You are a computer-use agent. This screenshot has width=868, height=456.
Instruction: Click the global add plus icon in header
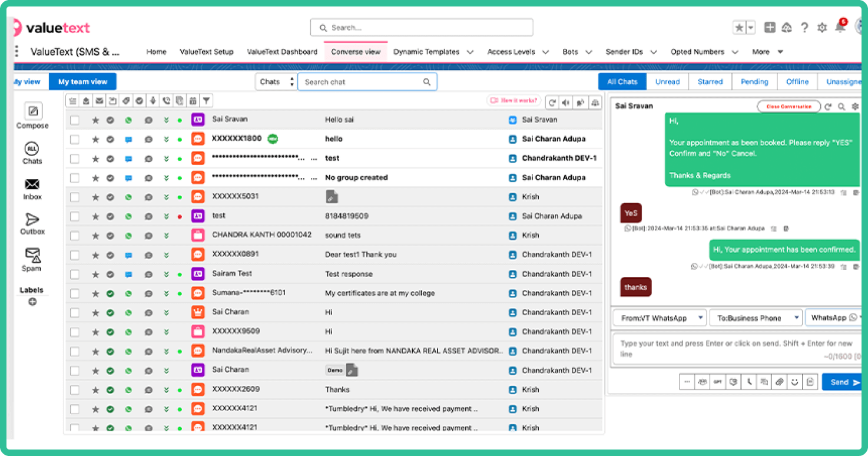(770, 27)
